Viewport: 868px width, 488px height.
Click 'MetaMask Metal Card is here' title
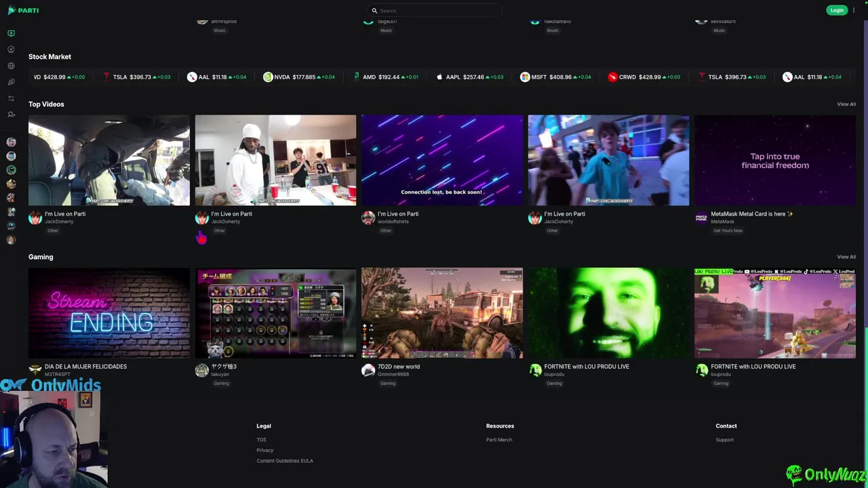click(752, 214)
